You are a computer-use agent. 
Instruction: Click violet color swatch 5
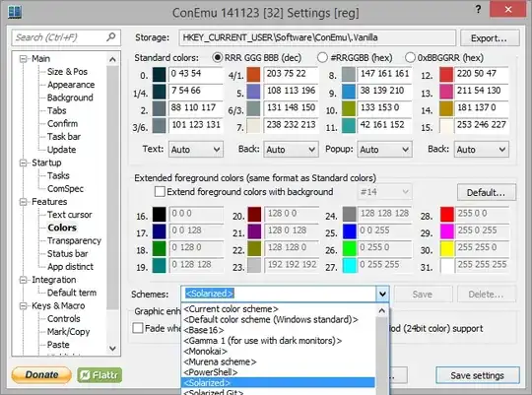253,92
